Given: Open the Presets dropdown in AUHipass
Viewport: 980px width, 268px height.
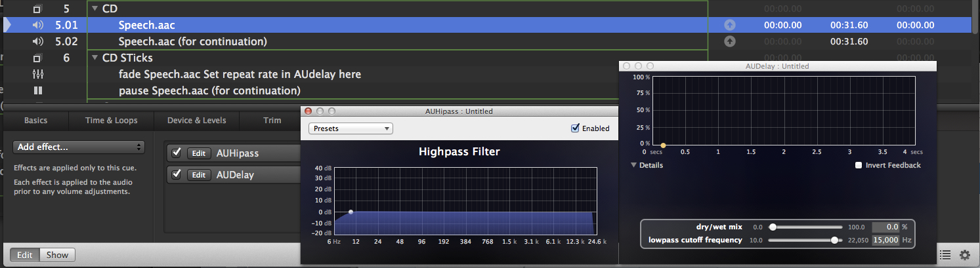Looking at the screenshot, I should (x=351, y=128).
